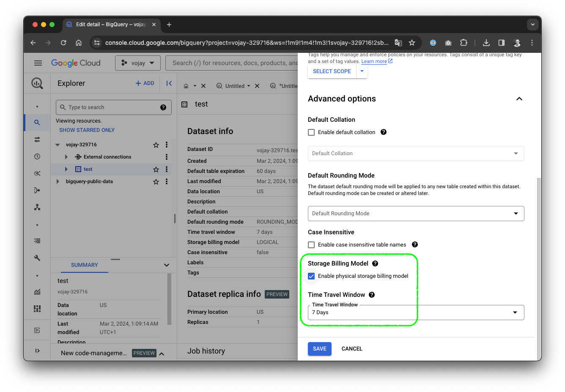The height and width of the screenshot is (392, 565).
Task: Click the star icon next to vojay-329716
Action: coord(156,145)
